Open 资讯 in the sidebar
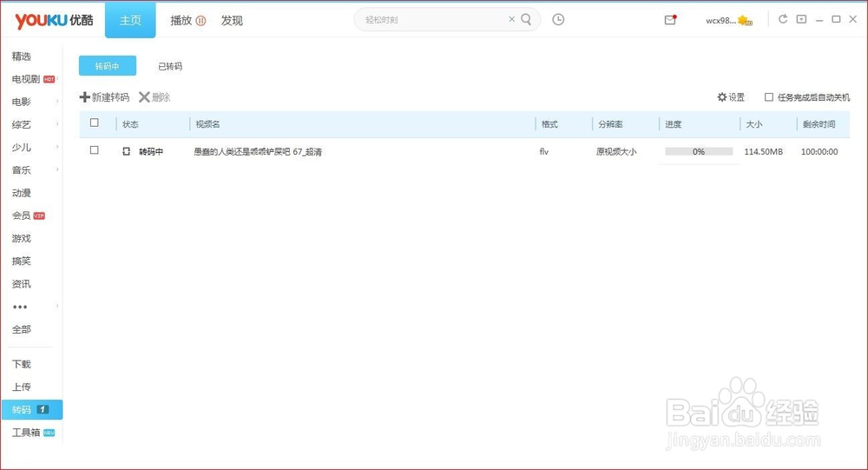Image resolution: width=868 pixels, height=470 pixels. pos(22,284)
